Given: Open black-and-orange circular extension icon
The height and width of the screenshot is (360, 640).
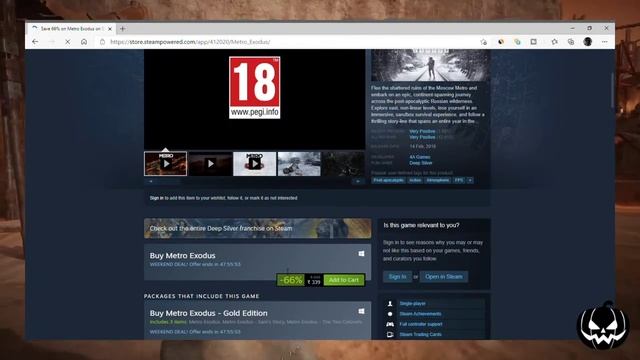Looking at the screenshot, I should coord(501,42).
